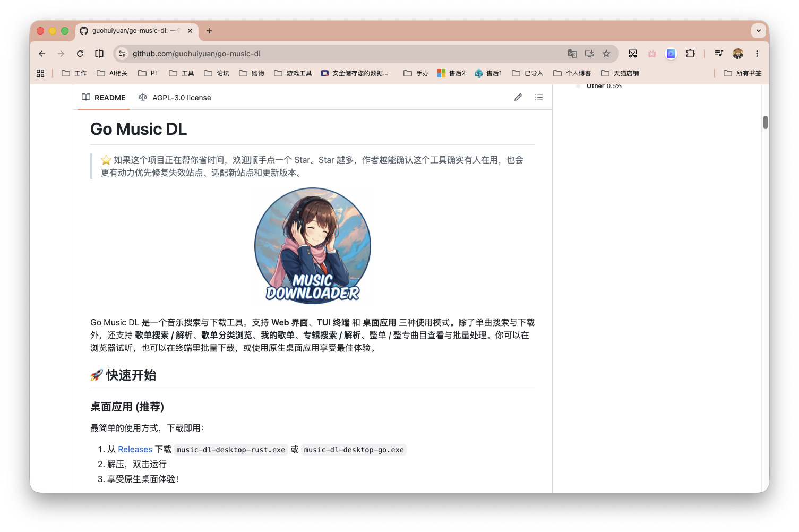Viewport: 799px width, 532px height.
Task: Click music-dl-desktop-go.exe code text
Action: (354, 450)
